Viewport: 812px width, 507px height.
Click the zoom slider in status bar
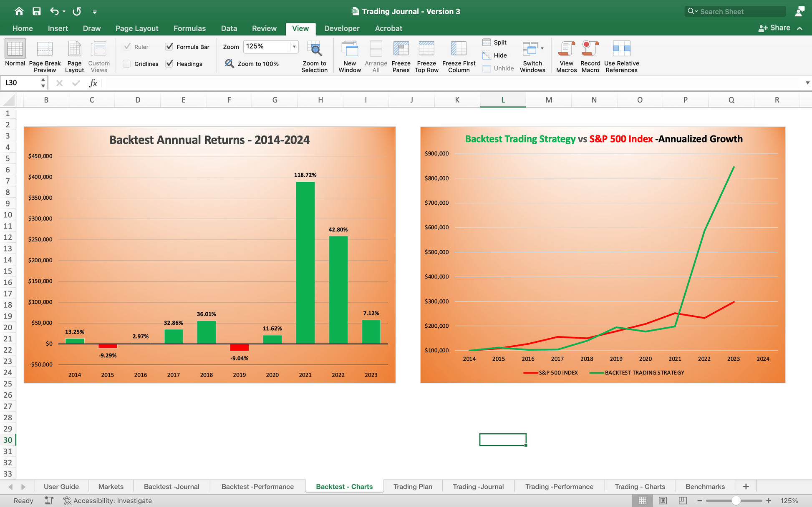(736, 501)
